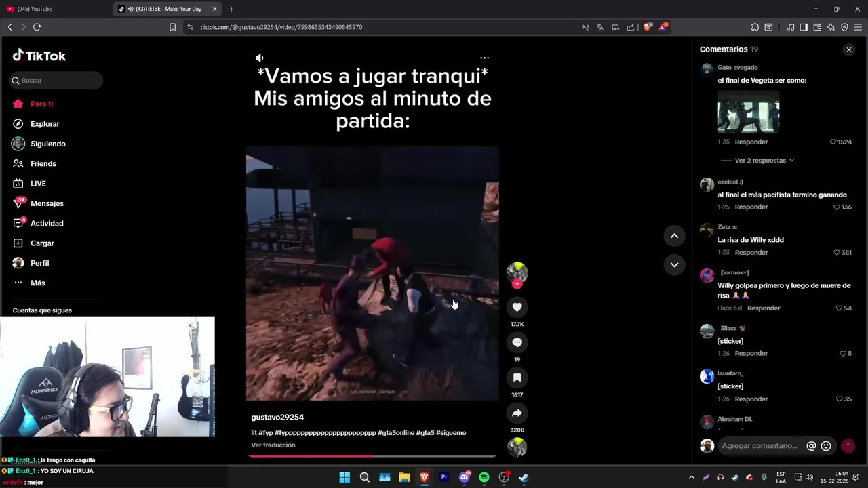Open Para ti feed

(x=33, y=104)
